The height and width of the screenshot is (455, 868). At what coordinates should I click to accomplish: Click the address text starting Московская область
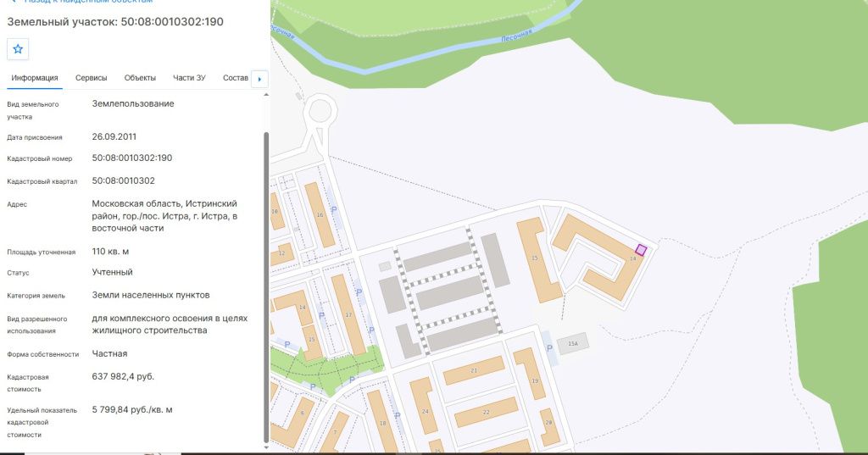pos(164,216)
